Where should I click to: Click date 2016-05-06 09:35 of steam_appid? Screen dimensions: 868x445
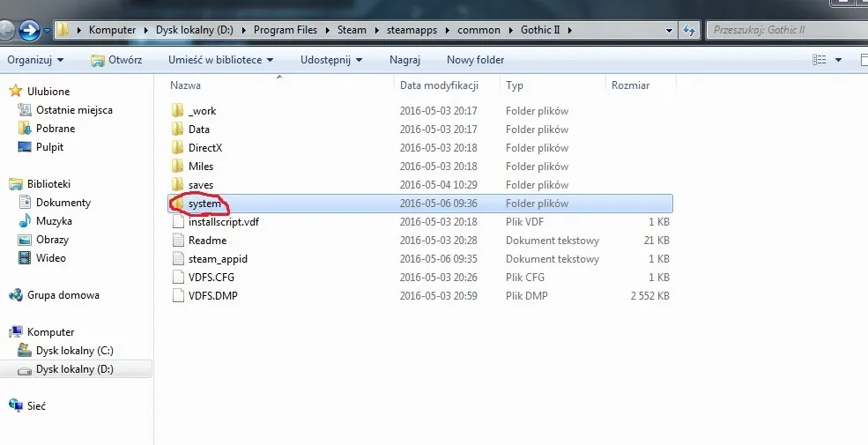point(439,258)
